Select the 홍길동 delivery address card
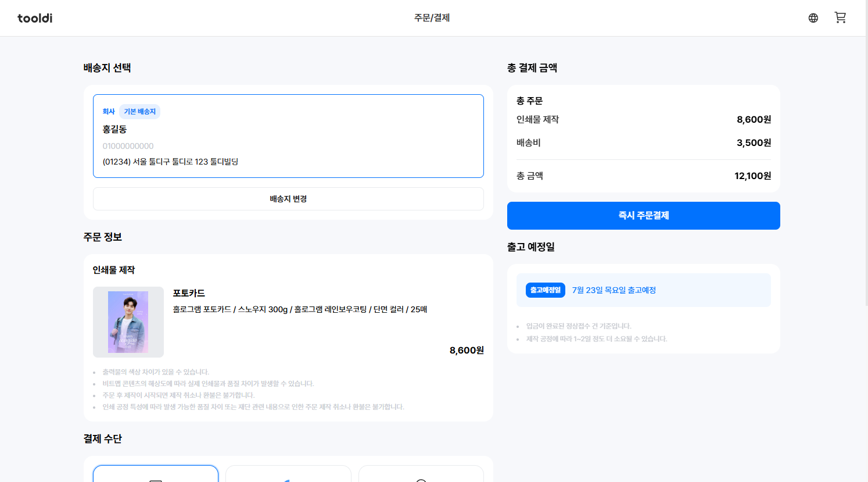The height and width of the screenshot is (482, 868). click(288, 136)
